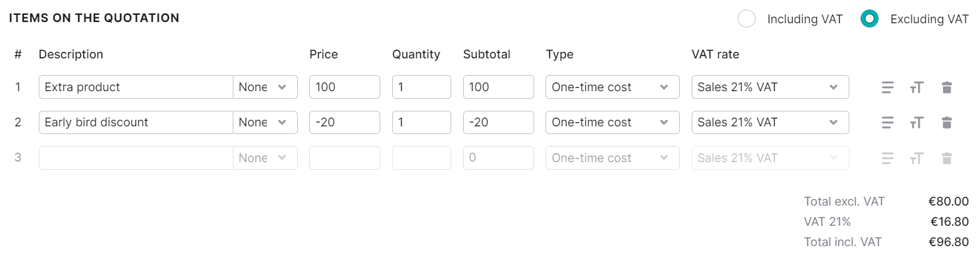Delete the Extra product row
Viewport: 980px width, 258px height.
tap(946, 88)
